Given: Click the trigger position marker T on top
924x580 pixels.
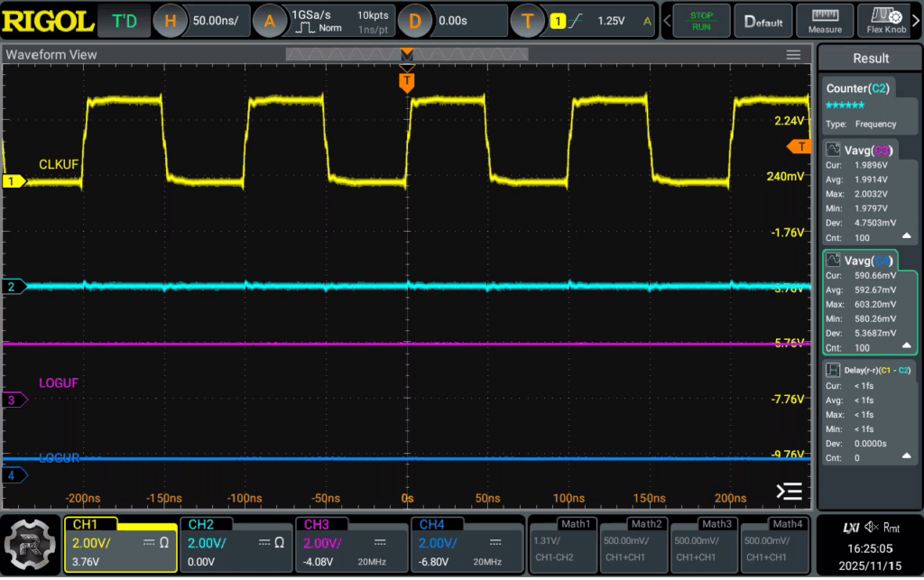Looking at the screenshot, I should 407,82.
